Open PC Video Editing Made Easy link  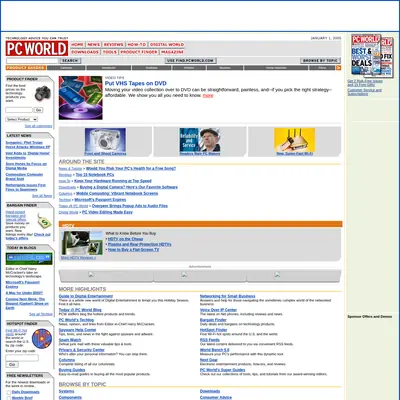(x=107, y=212)
